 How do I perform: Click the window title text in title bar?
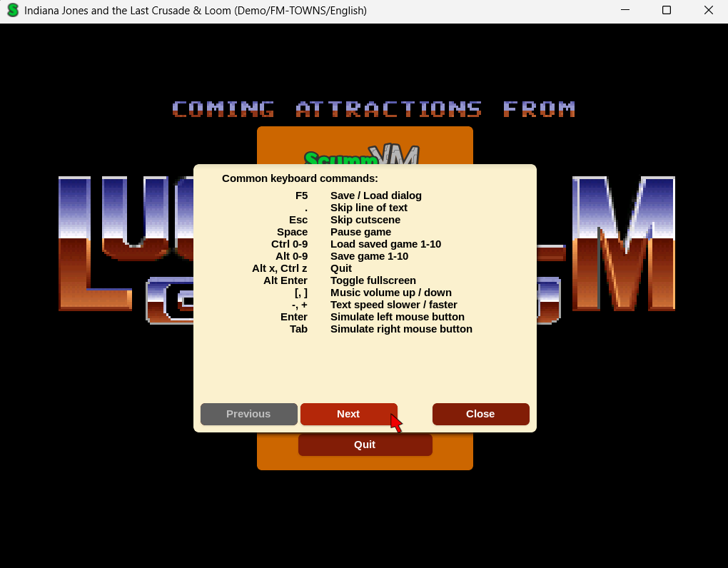click(196, 10)
